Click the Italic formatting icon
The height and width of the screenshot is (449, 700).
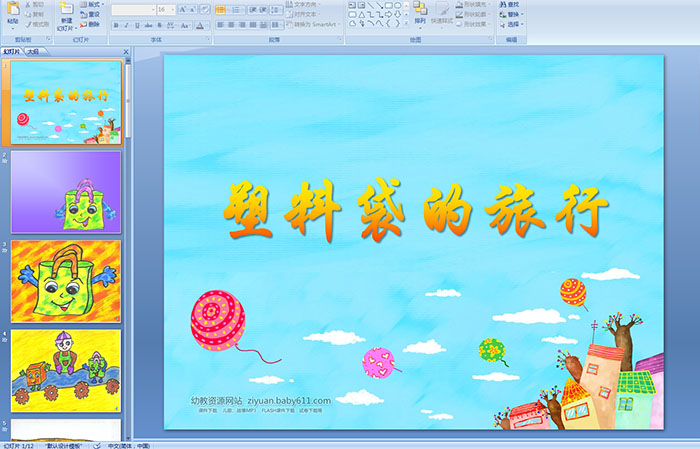[x=125, y=24]
